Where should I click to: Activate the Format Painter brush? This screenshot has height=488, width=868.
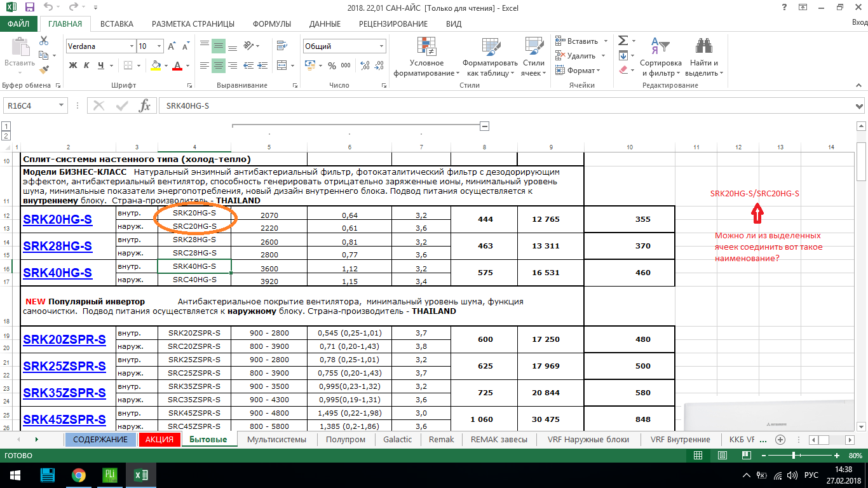click(x=44, y=70)
